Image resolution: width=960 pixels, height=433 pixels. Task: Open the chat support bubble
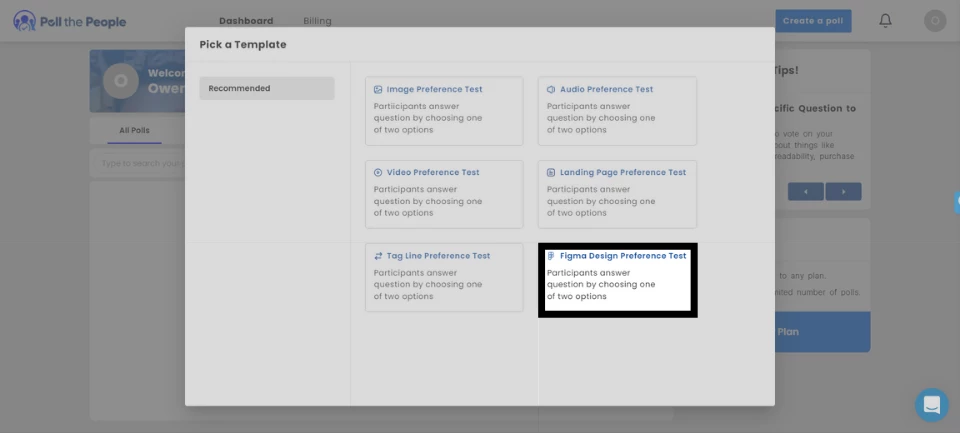click(x=931, y=405)
